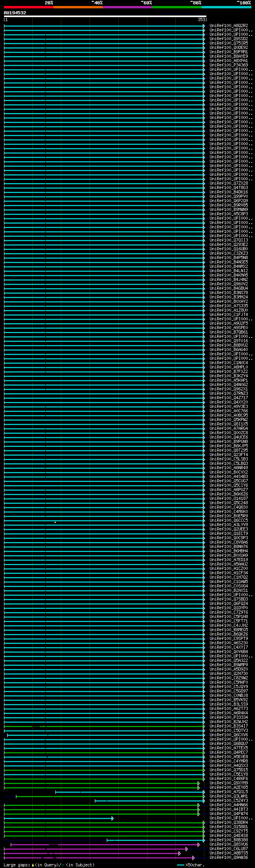
Task: Click hit label UniRef100_B3S4I7
Action: [x=229, y=726]
